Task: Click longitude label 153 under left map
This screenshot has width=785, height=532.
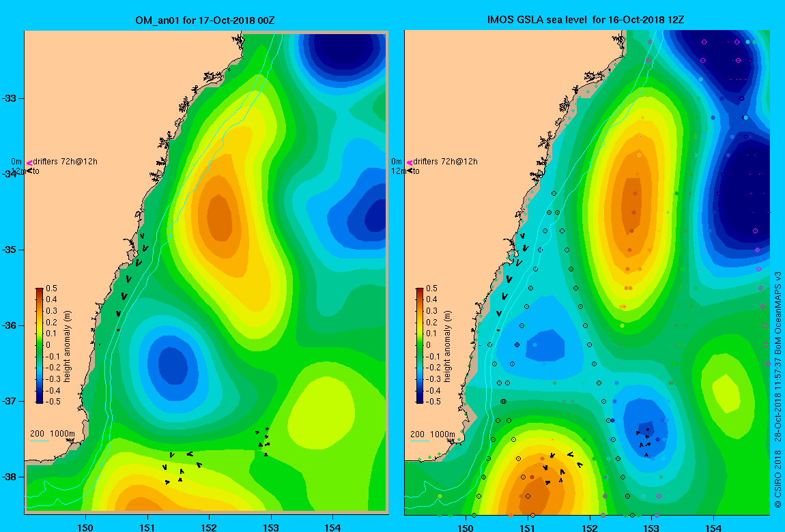Action: 271,527
